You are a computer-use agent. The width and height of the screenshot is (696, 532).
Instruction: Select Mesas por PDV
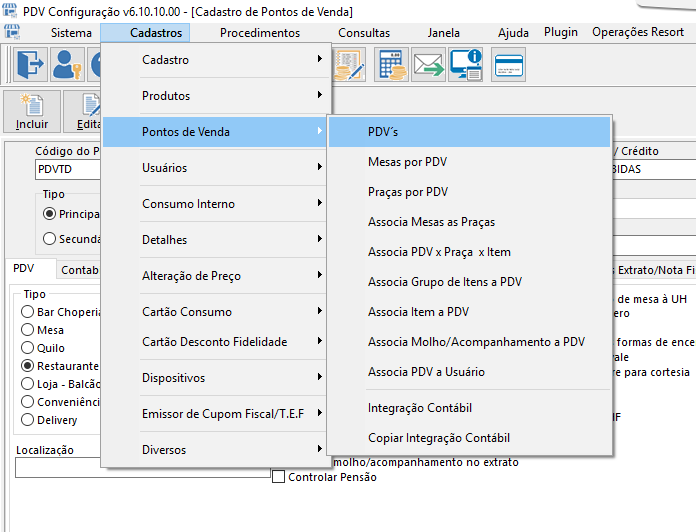coord(470,162)
